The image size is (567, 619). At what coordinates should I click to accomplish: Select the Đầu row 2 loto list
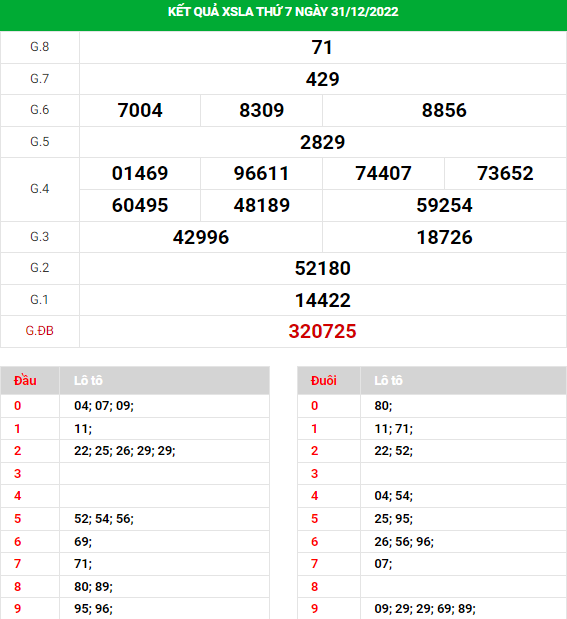pos(125,451)
